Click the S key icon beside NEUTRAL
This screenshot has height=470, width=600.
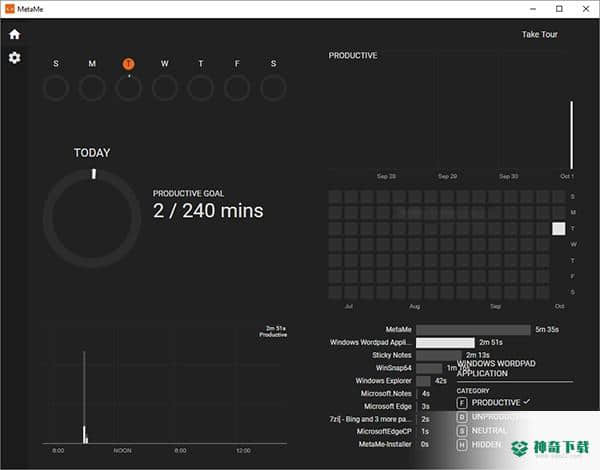462,431
